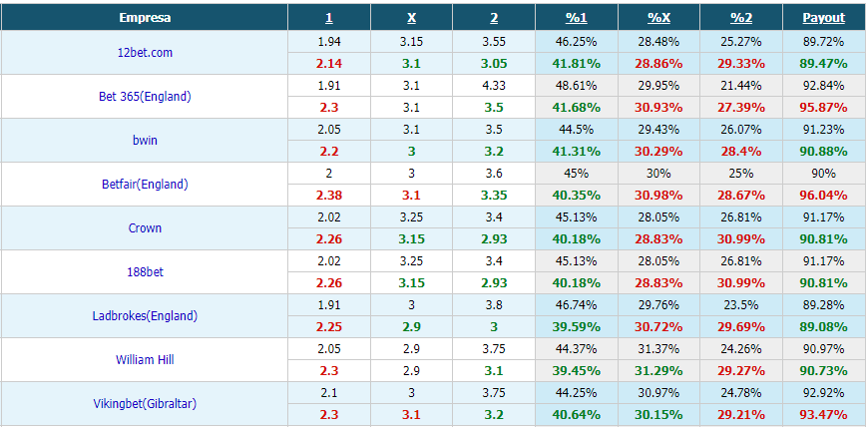Open the Vikingbet(Gibraltar) link
868x427 pixels.
pyautogui.click(x=145, y=404)
